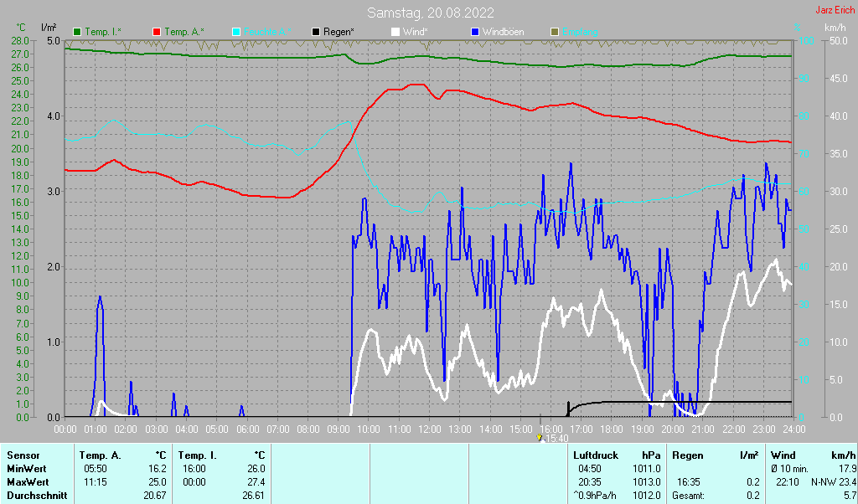Click the olive Empfang legend swatch

555,33
